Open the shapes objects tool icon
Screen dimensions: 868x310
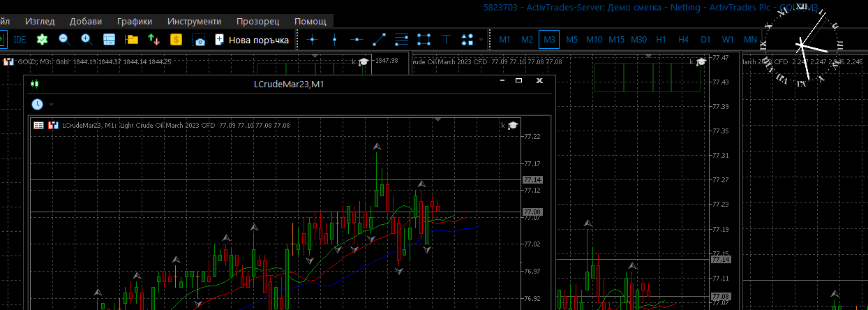[467, 40]
